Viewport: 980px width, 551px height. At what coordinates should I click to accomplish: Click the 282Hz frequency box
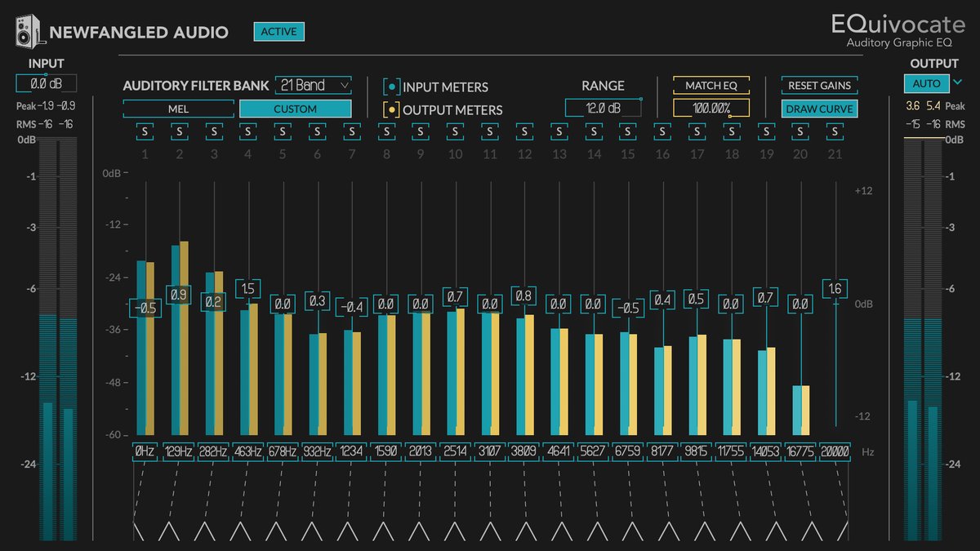[214, 451]
